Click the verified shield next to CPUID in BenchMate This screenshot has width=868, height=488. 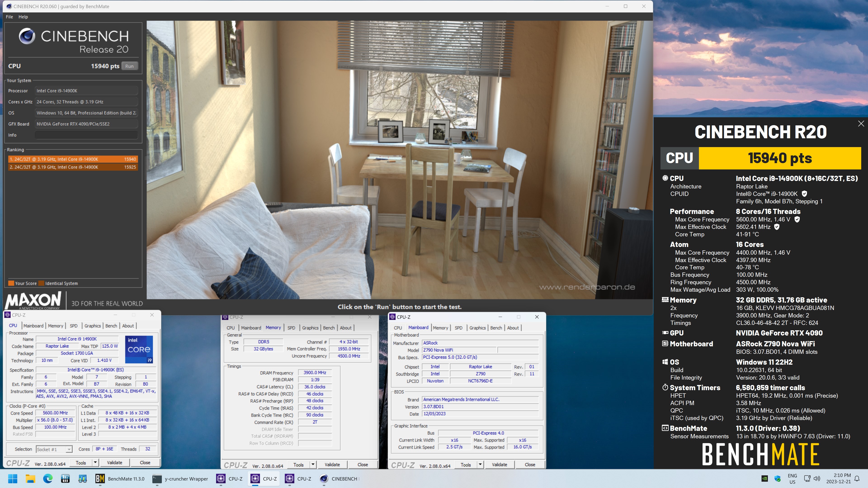coord(804,194)
